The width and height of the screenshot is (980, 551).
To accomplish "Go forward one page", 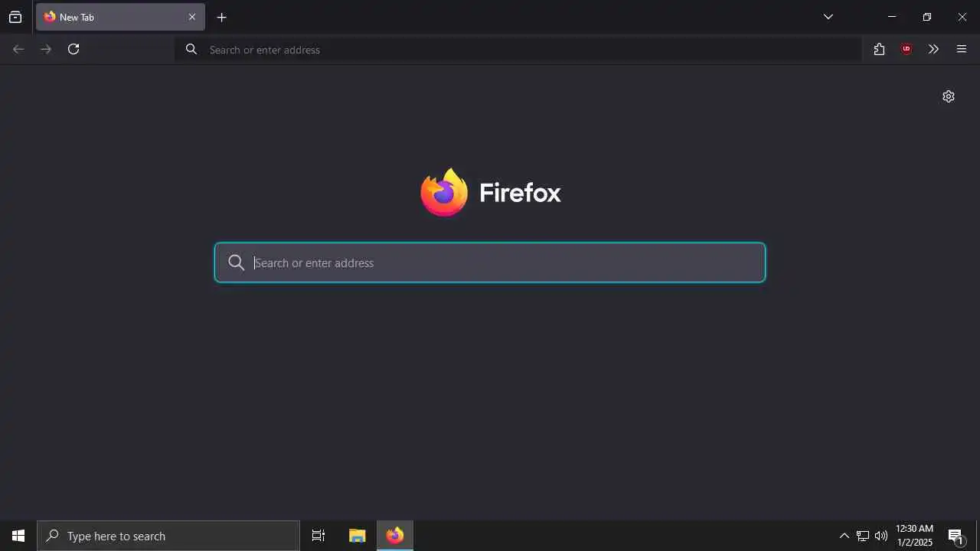I will point(46,49).
